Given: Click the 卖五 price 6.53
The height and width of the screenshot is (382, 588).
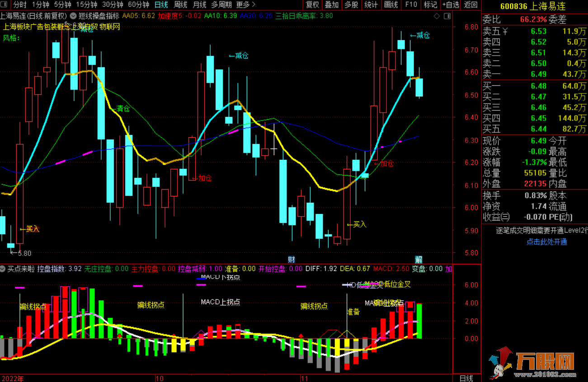Looking at the screenshot, I should point(539,32).
